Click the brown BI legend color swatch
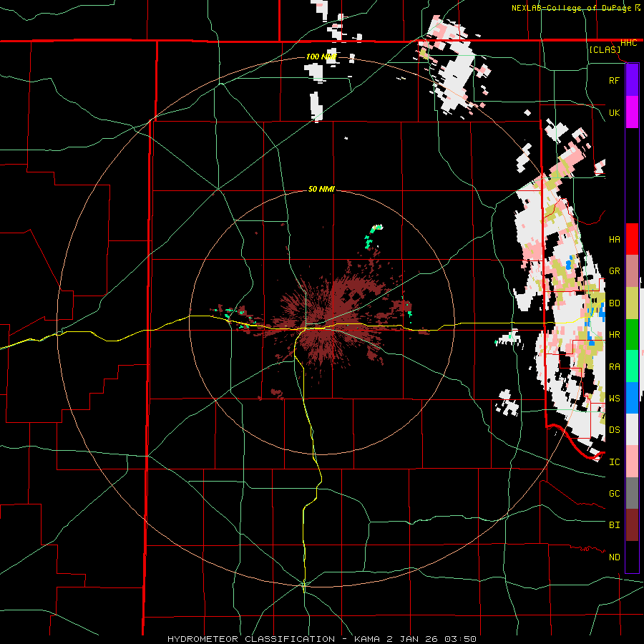The image size is (644, 644). point(632,525)
